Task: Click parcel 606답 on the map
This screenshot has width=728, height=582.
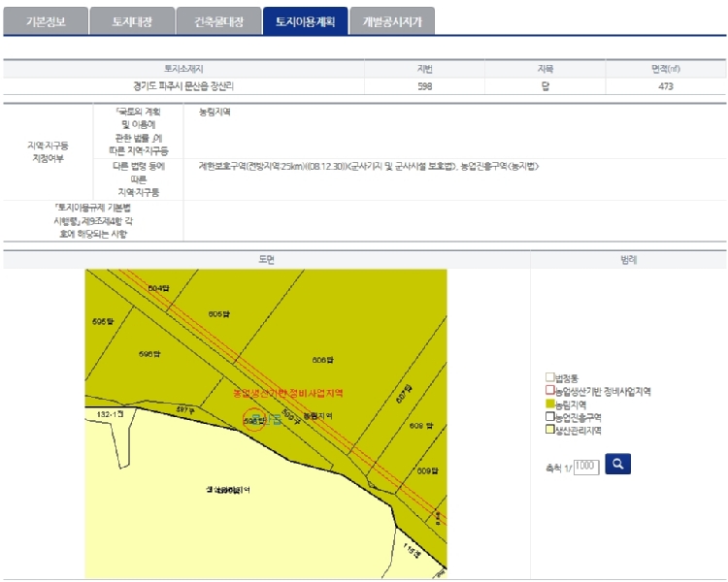Action: (322, 360)
